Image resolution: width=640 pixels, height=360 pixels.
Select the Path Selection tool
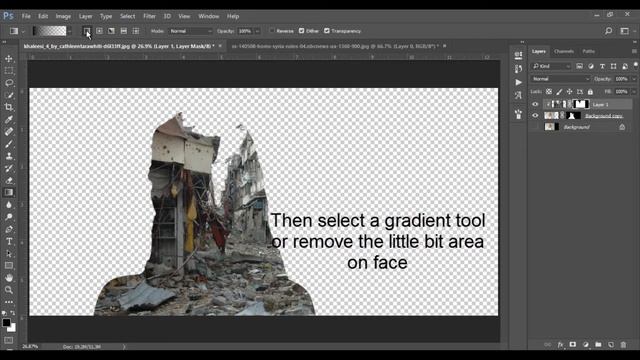9,253
